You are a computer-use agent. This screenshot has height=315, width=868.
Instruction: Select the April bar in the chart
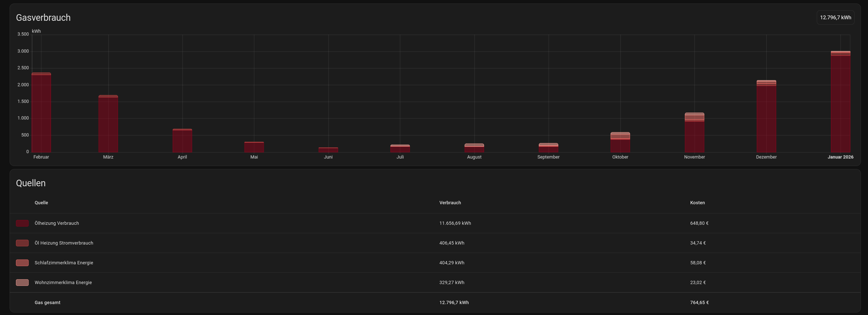point(182,141)
